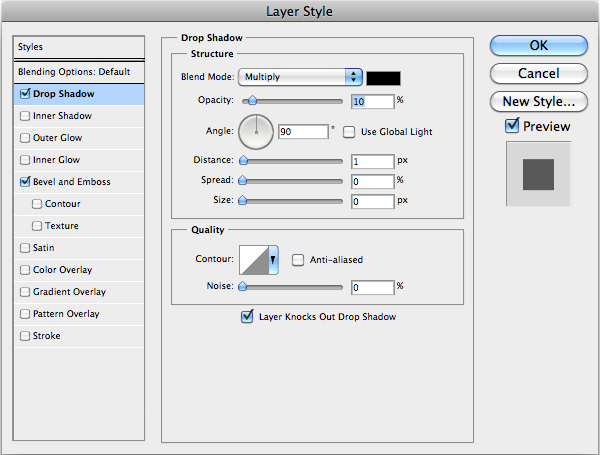
Task: Click the Angle dial control
Action: pyautogui.click(x=256, y=132)
